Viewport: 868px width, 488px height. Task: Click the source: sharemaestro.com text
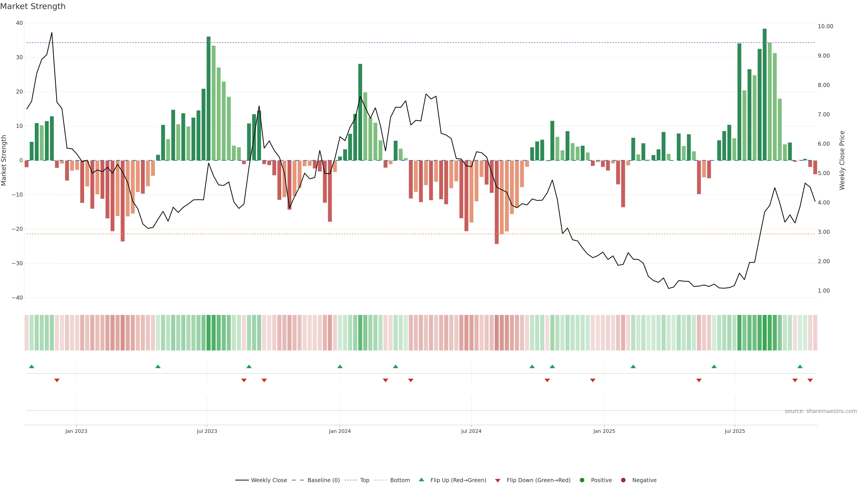point(821,411)
